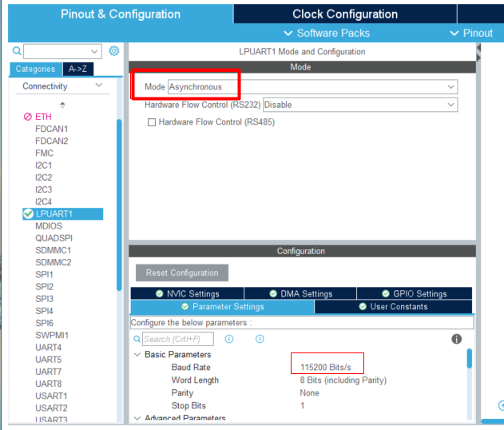Expand the Pinout menu
The width and height of the screenshot is (504, 430).
471,33
